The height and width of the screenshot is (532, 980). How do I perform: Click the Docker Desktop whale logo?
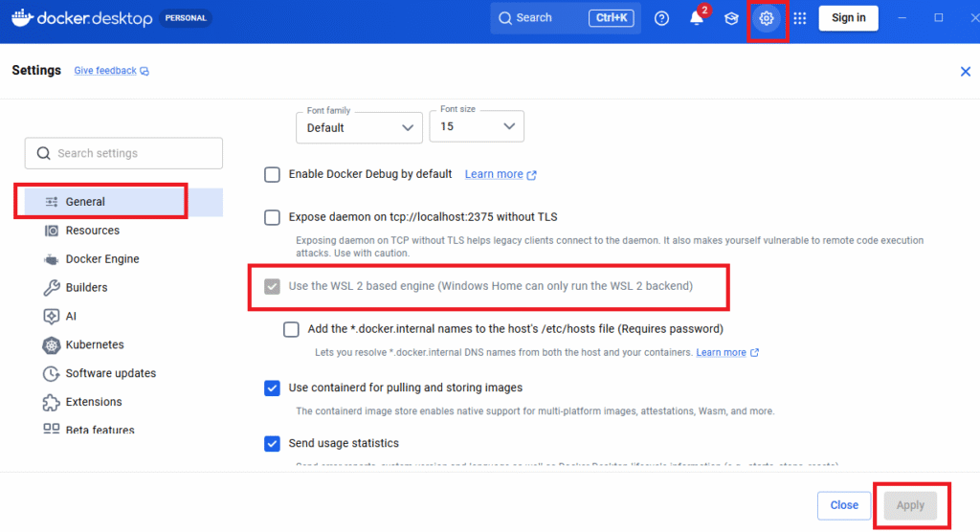(22, 17)
